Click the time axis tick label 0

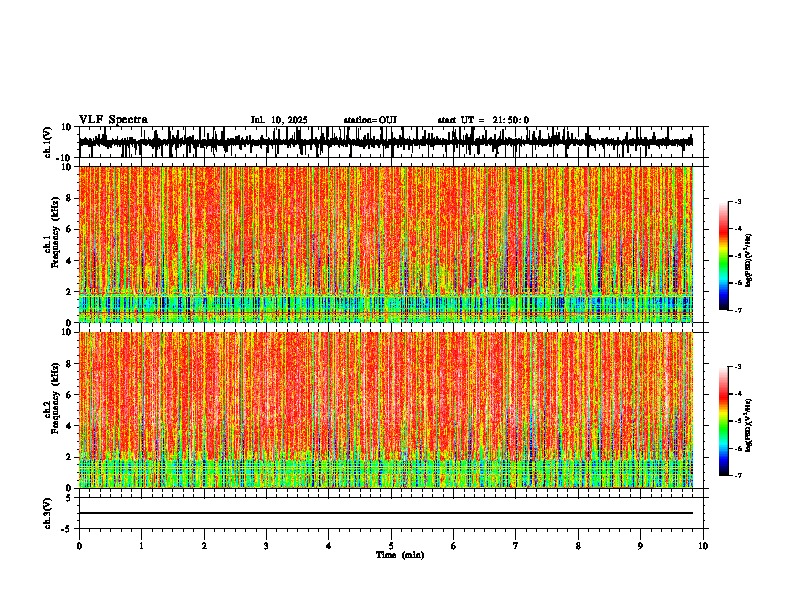[79, 546]
